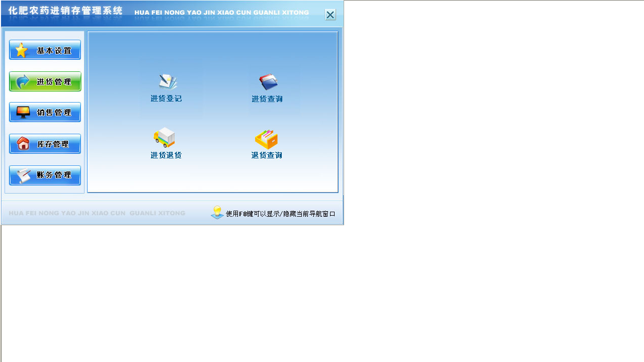Open the 基本设置 settings section
Image resolution: width=644 pixels, height=362 pixels.
(x=45, y=50)
